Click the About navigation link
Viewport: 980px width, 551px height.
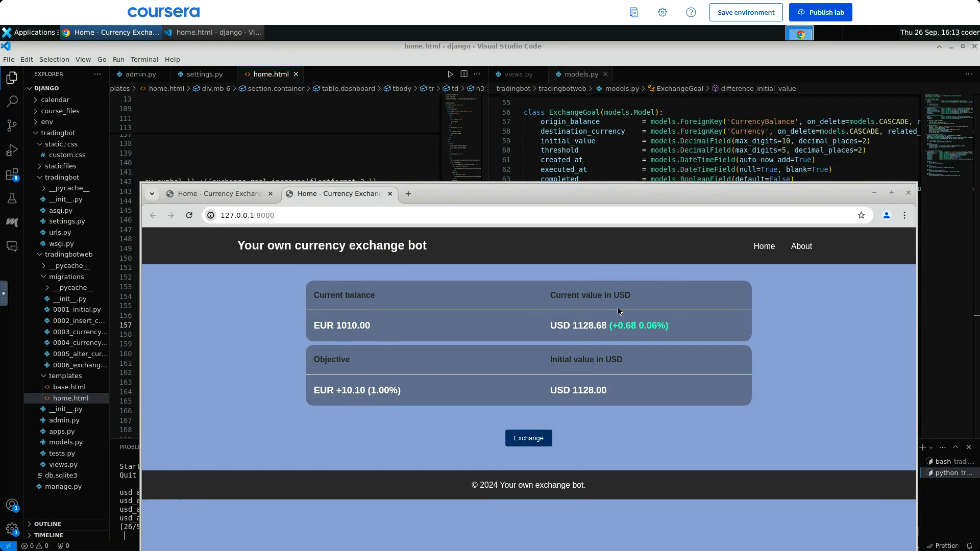pos(801,246)
